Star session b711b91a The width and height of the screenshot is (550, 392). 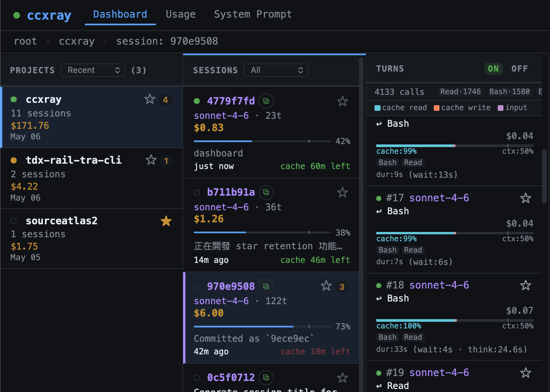pos(342,192)
